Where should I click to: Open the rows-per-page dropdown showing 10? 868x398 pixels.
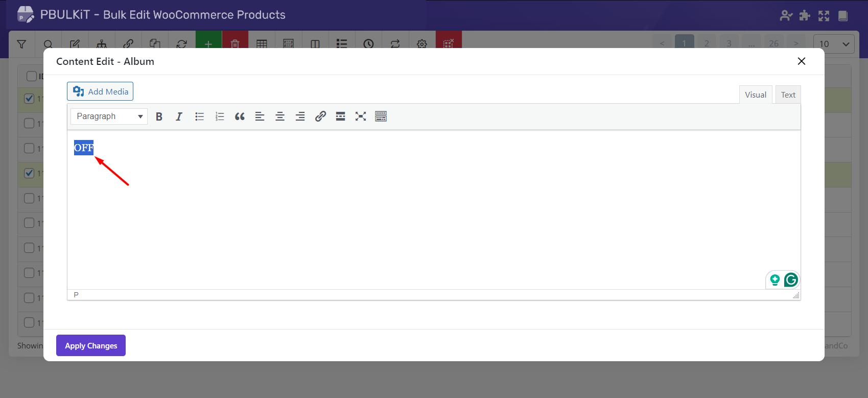pos(834,44)
